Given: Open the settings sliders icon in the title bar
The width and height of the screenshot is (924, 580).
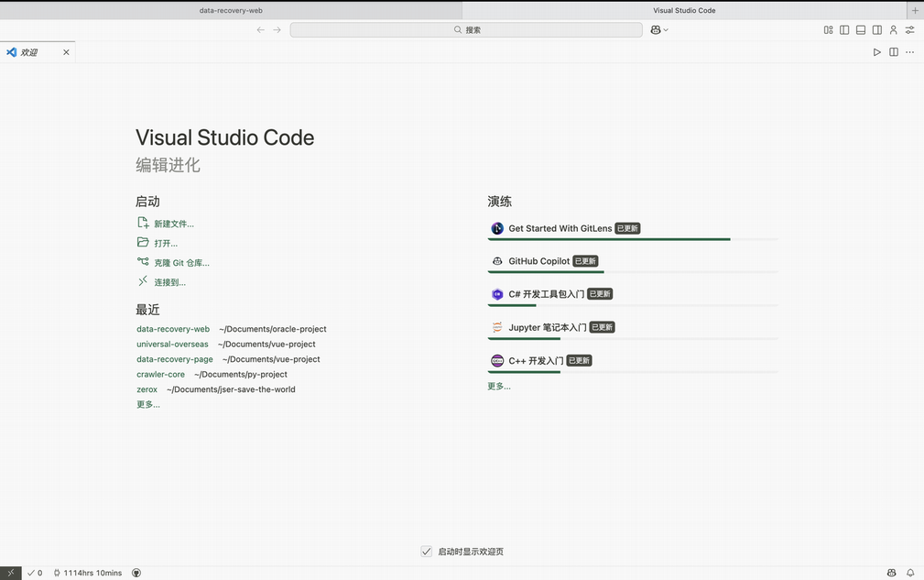Looking at the screenshot, I should pyautogui.click(x=910, y=30).
